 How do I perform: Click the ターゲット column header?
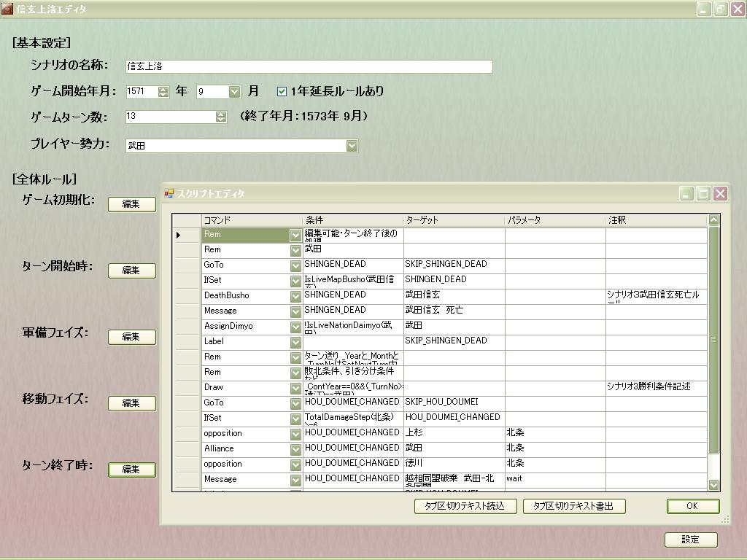454,220
